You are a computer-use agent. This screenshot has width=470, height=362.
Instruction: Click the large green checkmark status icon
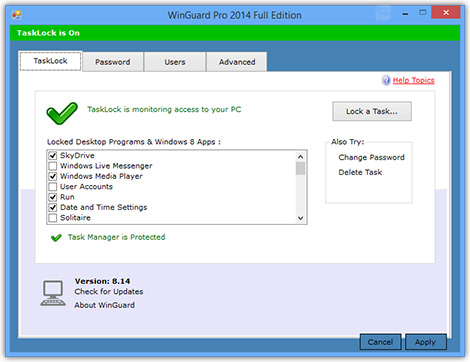click(x=62, y=113)
